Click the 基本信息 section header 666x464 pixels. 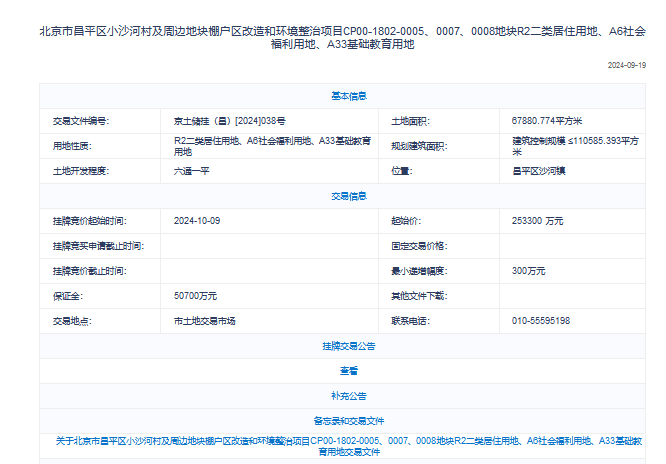coord(348,96)
